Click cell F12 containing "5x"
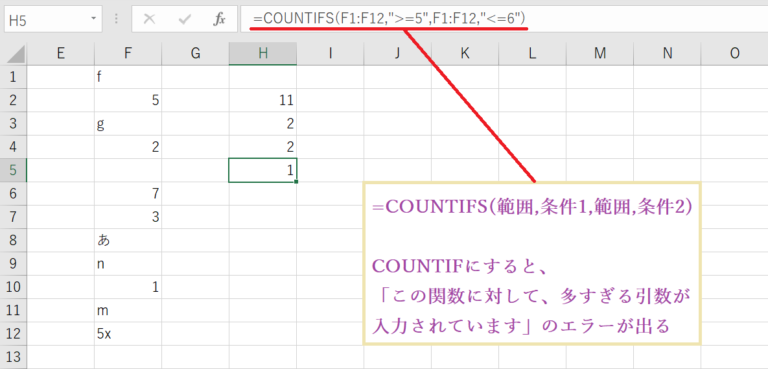768x369 pixels. pos(128,334)
